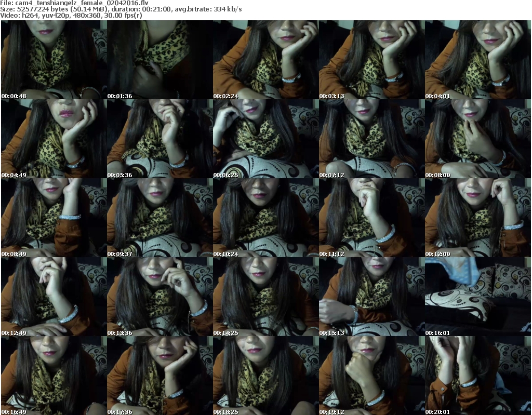Viewport: 532px width, 415px height.
Task: Select the thumbnail timestamped 00:00:48
Action: (54, 60)
